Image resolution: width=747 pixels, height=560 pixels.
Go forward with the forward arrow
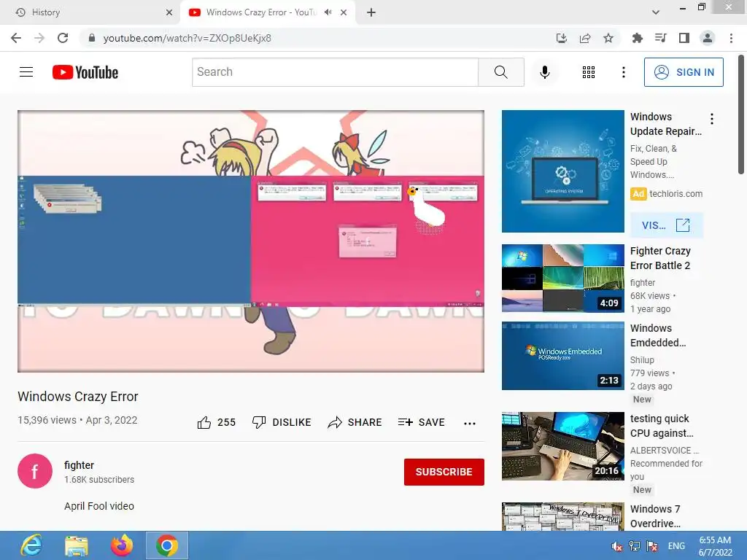pos(39,38)
